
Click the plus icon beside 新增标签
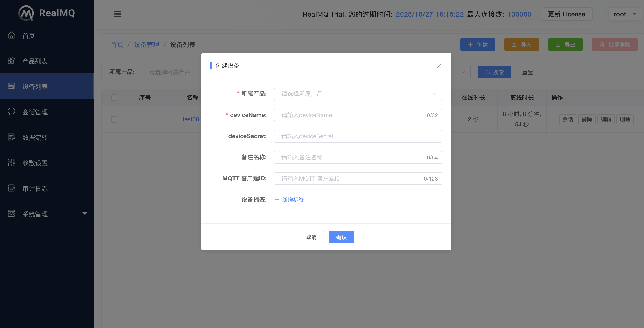(277, 200)
